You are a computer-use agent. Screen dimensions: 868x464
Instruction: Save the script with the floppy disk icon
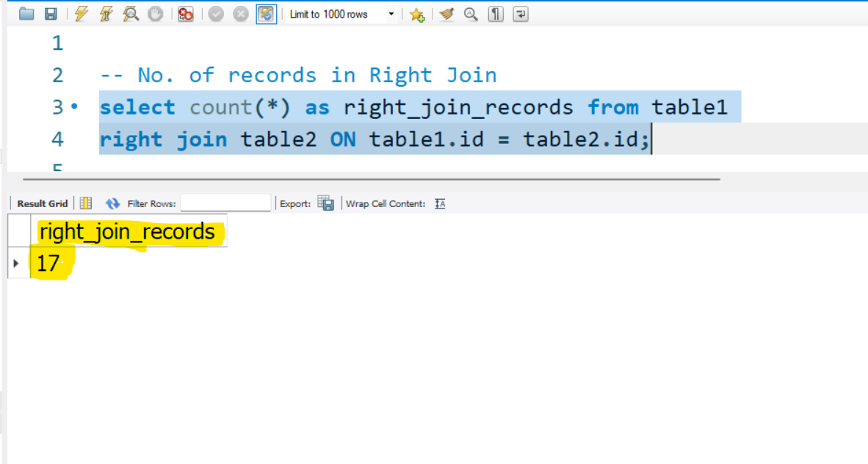(x=51, y=14)
